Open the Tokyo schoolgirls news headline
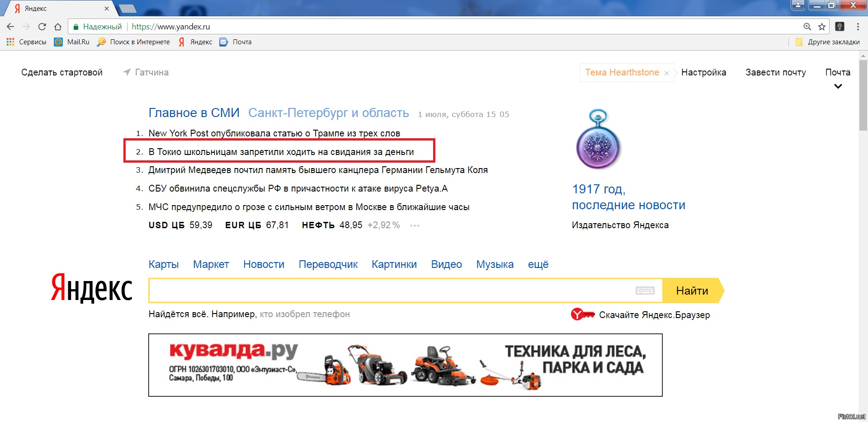The height and width of the screenshot is (422, 868). [x=281, y=152]
